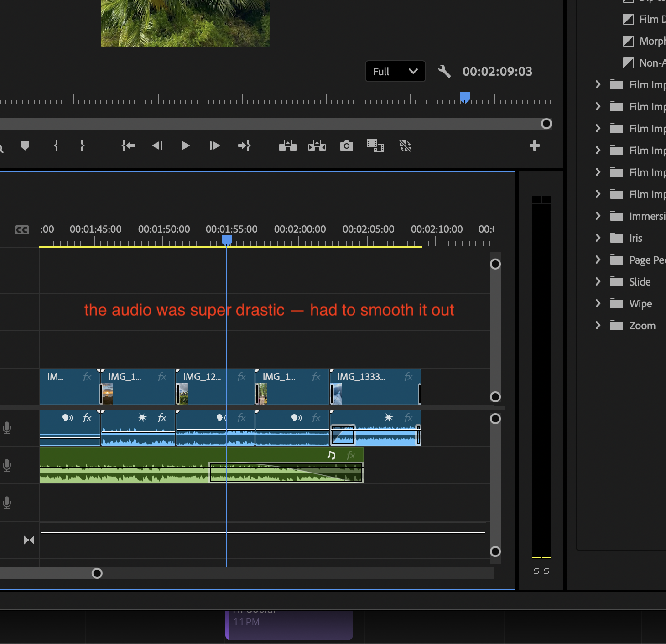
Task: Open the Timeline Display Settings wrench
Action: pyautogui.click(x=444, y=71)
